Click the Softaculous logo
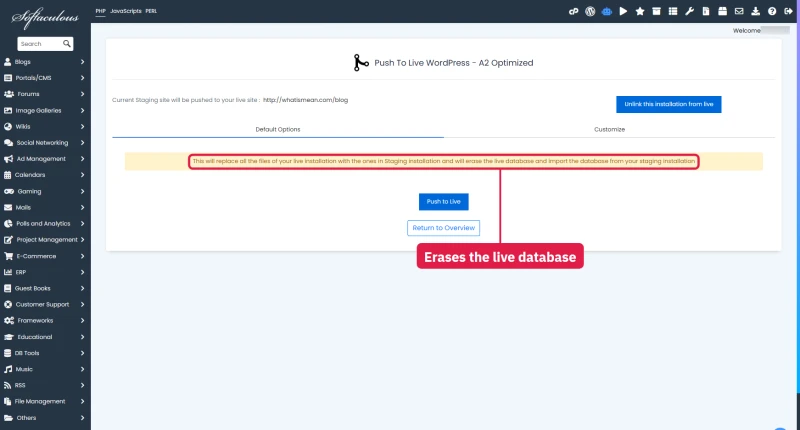Image resolution: width=800 pixels, height=430 pixels. 45,18
